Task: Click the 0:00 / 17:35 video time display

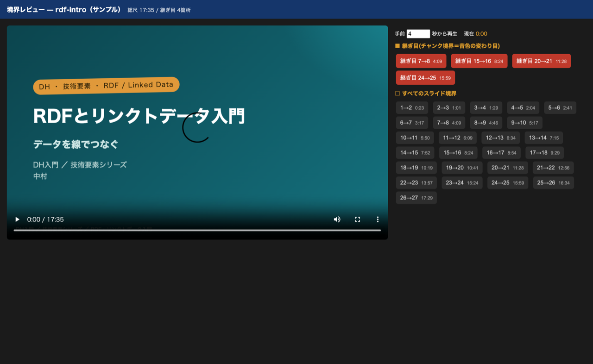Action: (45, 220)
